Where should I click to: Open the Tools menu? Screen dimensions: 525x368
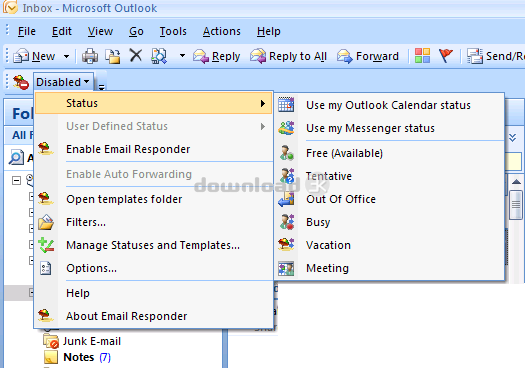[173, 31]
